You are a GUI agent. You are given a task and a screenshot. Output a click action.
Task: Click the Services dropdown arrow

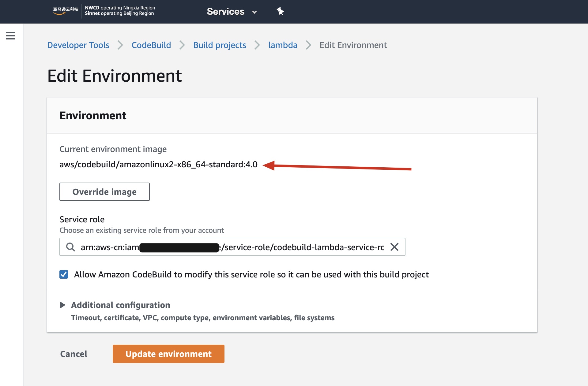(254, 12)
